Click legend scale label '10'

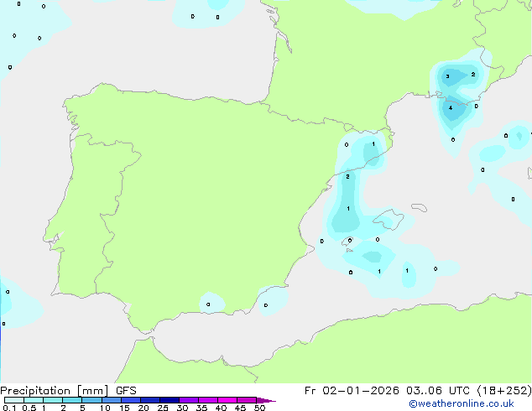(x=105, y=408)
